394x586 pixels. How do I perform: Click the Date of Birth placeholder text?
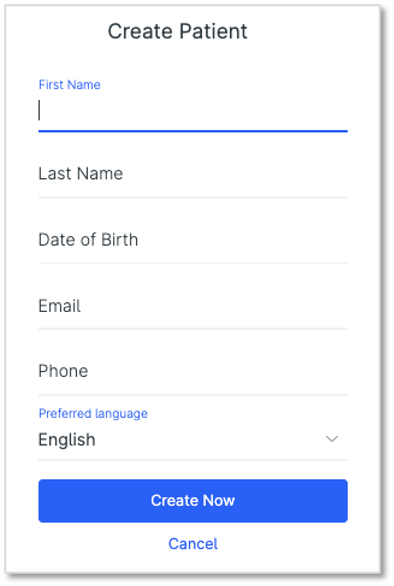coord(88,240)
